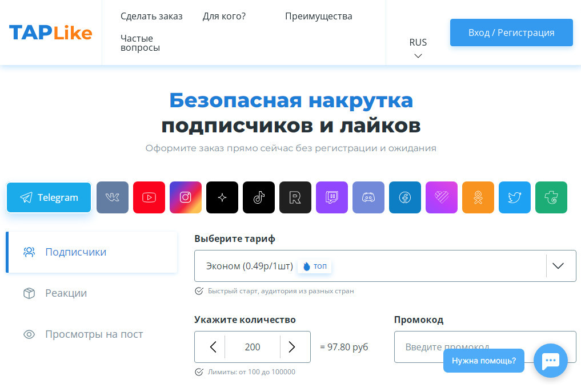Choose the Facebook network icon

point(405,197)
